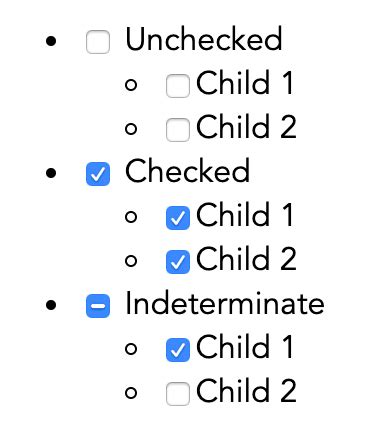Toggle the Indeterminate parent checkbox
The image size is (370, 422).
pyautogui.click(x=98, y=306)
